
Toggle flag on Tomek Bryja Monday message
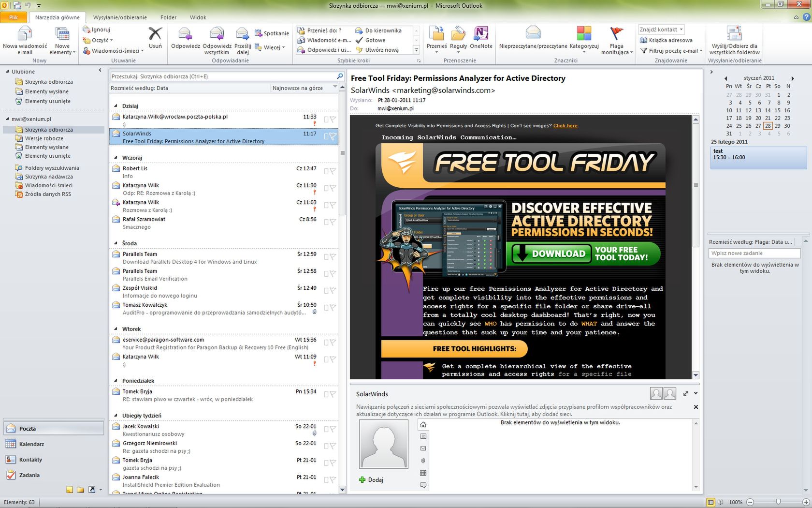333,394
